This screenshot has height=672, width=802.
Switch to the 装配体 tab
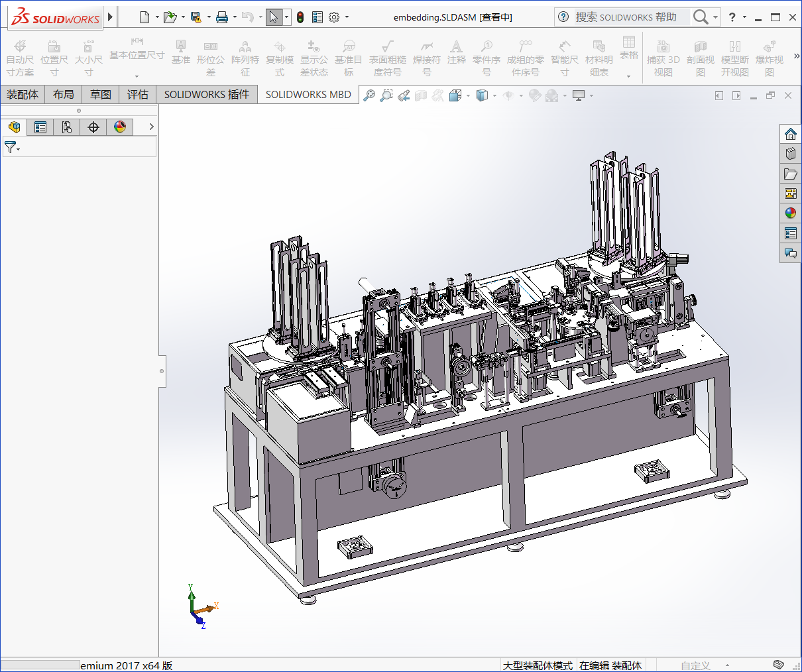(x=23, y=95)
